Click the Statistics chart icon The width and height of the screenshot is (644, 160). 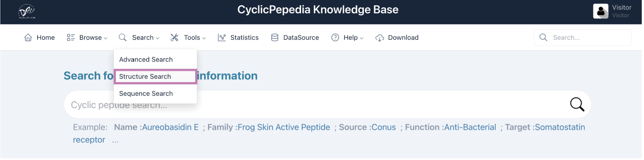pyautogui.click(x=222, y=37)
